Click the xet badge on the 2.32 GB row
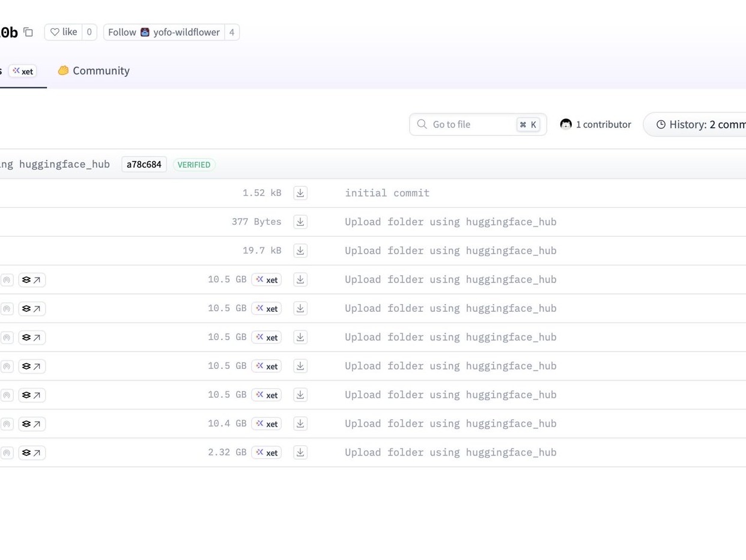Screen dimensions: 746x560 point(267,452)
